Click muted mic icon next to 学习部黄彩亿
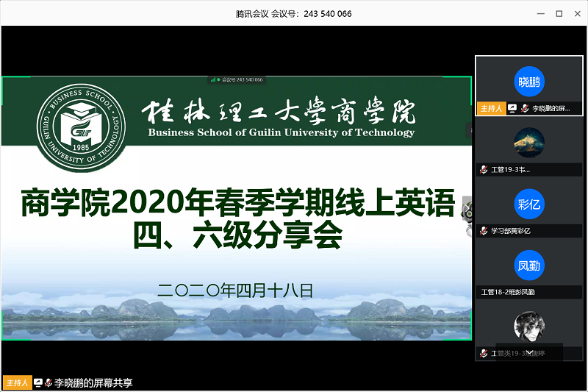588x392 pixels. pyautogui.click(x=483, y=231)
